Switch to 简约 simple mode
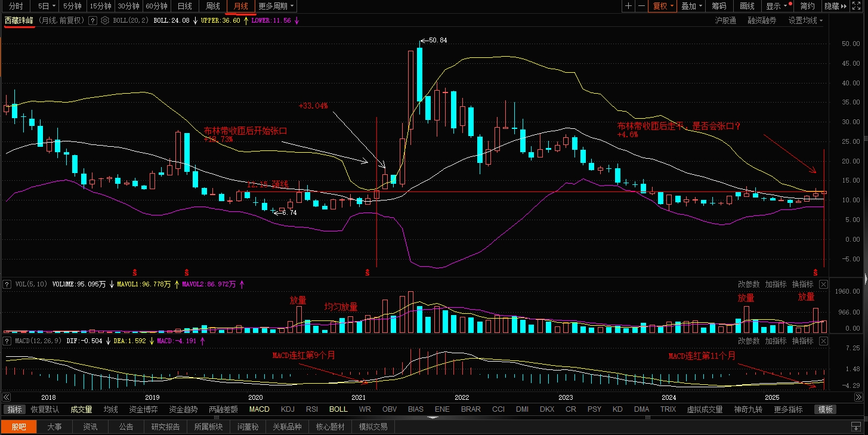This screenshot has width=868, height=435. (808, 6)
